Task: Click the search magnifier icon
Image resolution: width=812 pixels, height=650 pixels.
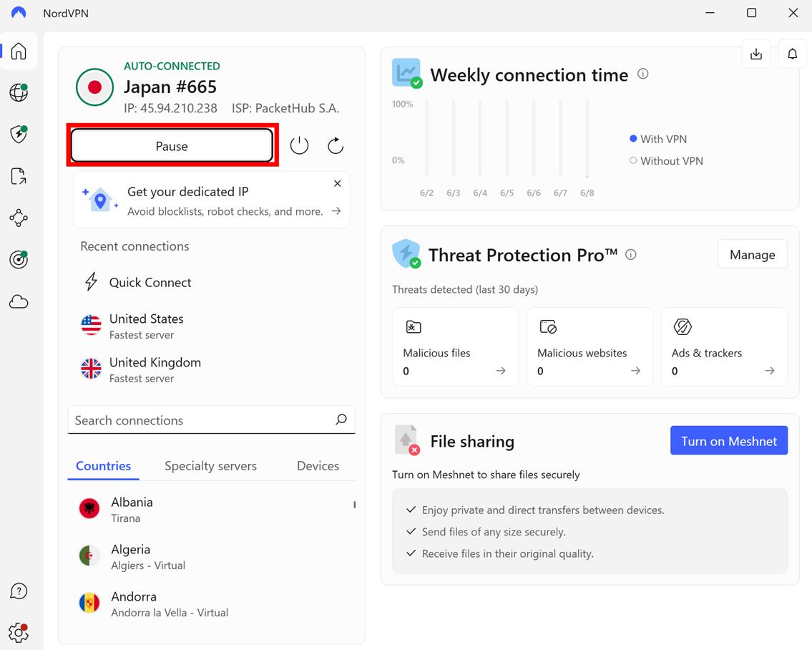Action: coord(341,419)
